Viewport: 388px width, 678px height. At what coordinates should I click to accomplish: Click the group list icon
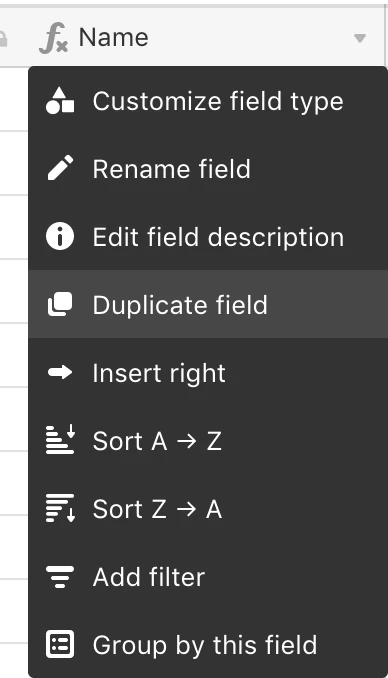click(60, 644)
